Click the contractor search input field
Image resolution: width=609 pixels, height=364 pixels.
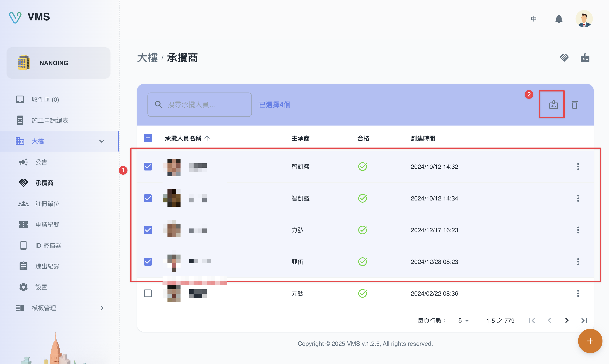204,105
